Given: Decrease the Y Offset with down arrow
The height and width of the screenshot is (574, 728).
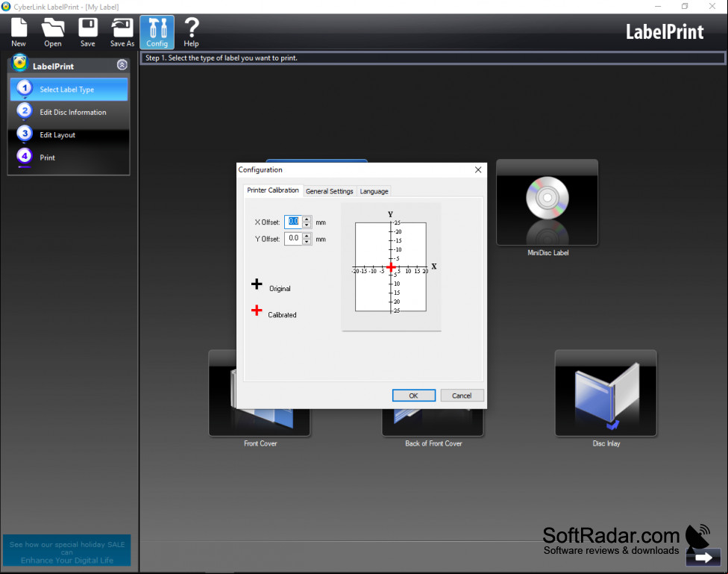Looking at the screenshot, I should (307, 242).
